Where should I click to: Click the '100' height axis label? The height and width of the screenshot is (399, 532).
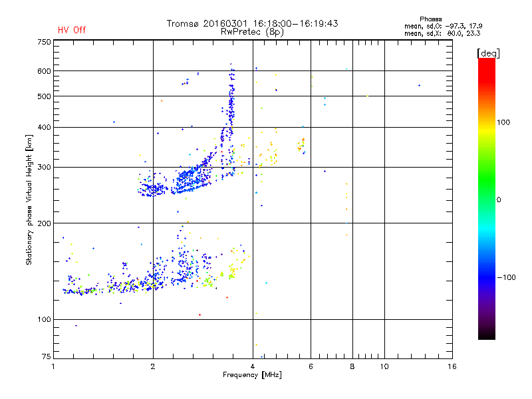click(44, 319)
